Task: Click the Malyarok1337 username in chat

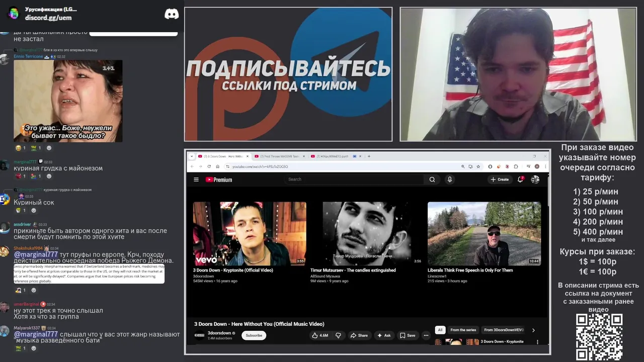Action: (x=27, y=328)
